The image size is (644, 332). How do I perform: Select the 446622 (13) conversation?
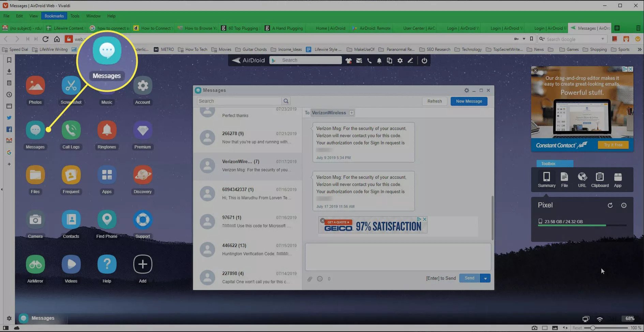[x=248, y=250]
